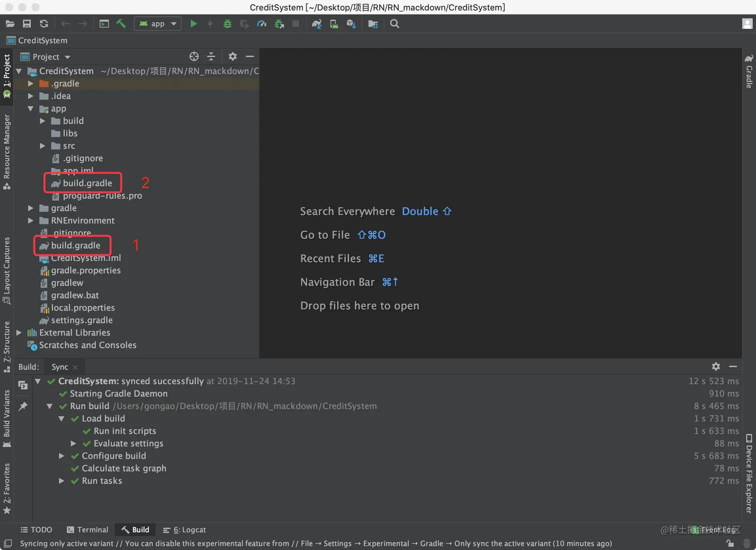Screen dimensions: 756x550
Task: Select local.properties file
Action: pyautogui.click(x=83, y=308)
